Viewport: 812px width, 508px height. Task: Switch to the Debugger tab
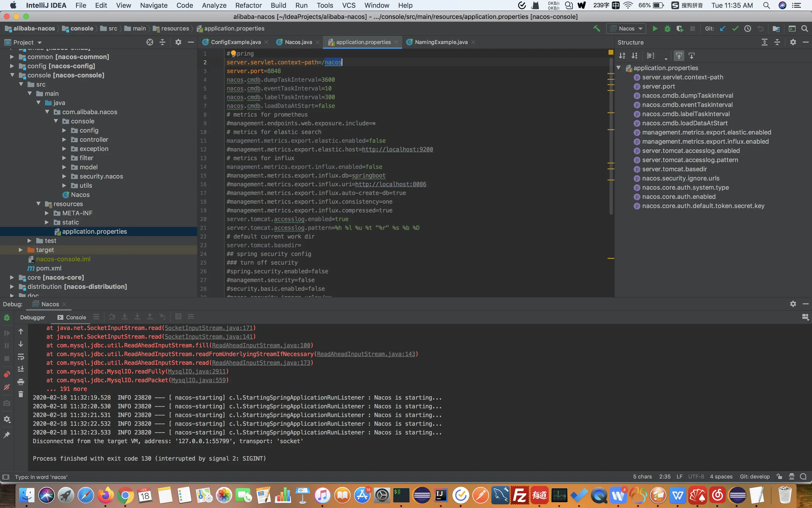click(32, 317)
